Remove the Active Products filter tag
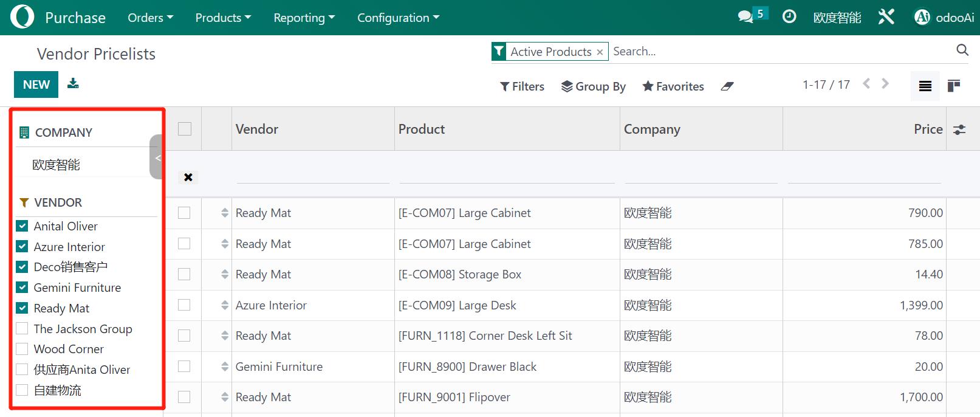 [x=600, y=52]
